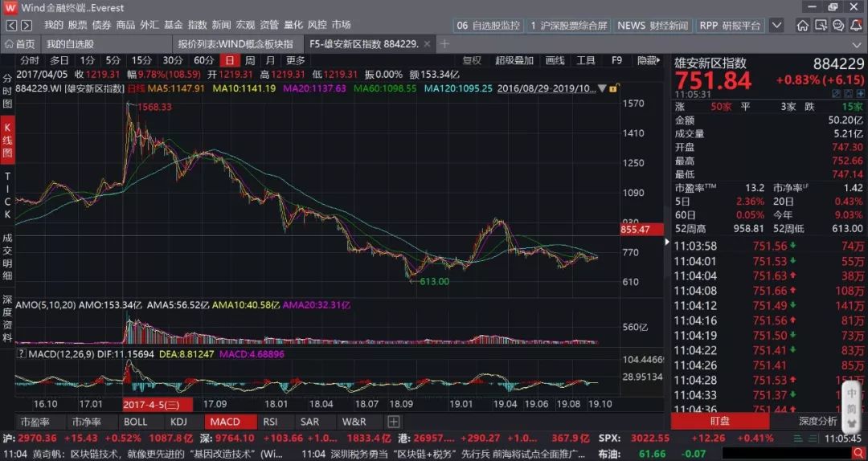Switch chart to 1分 period
This screenshot has height=461, width=868.
tap(88, 60)
